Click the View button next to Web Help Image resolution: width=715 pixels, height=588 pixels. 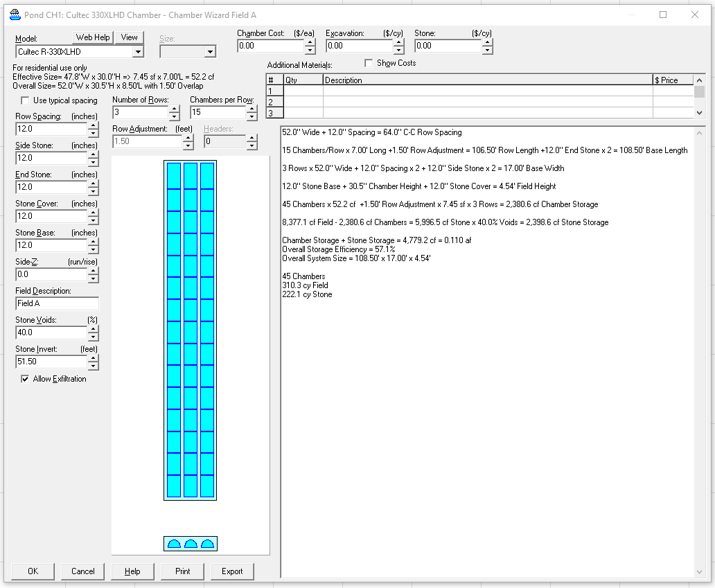(x=129, y=37)
